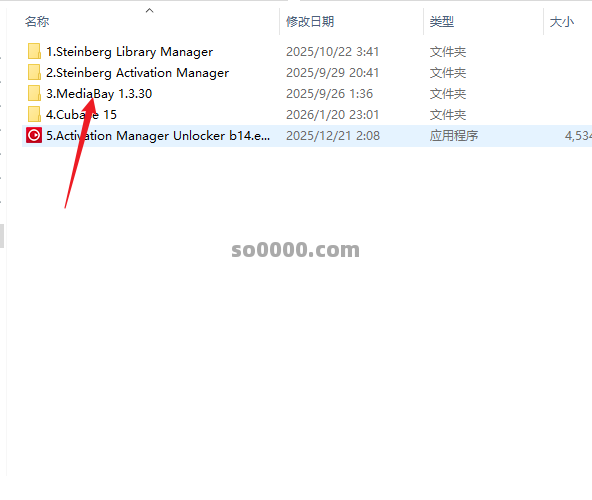Click the 应用程序 type cell
The height and width of the screenshot is (500, 592).
click(x=454, y=136)
